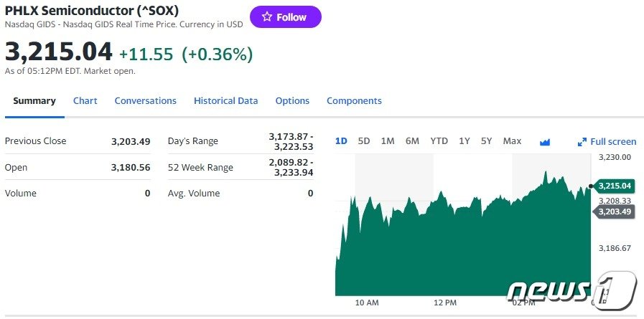Click the star icon in Follow button
The width and height of the screenshot is (644, 319).
(x=267, y=17)
